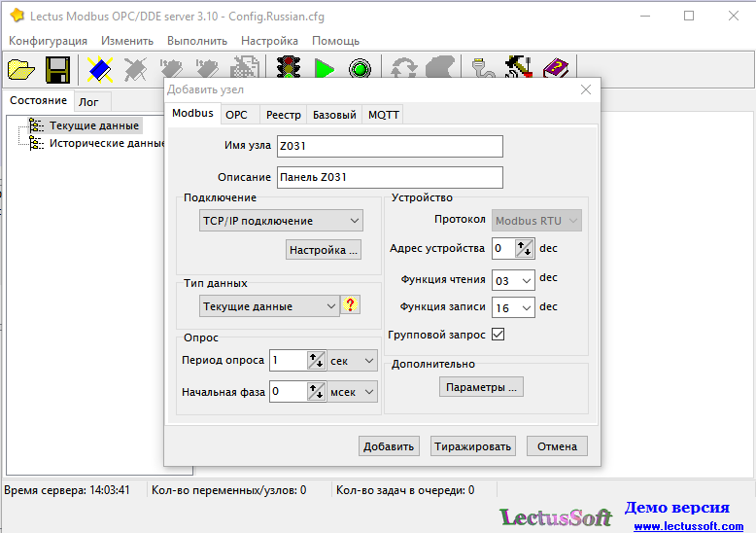Click Время сервера status text
Viewport: 756px width, 533px height.
tap(67, 490)
